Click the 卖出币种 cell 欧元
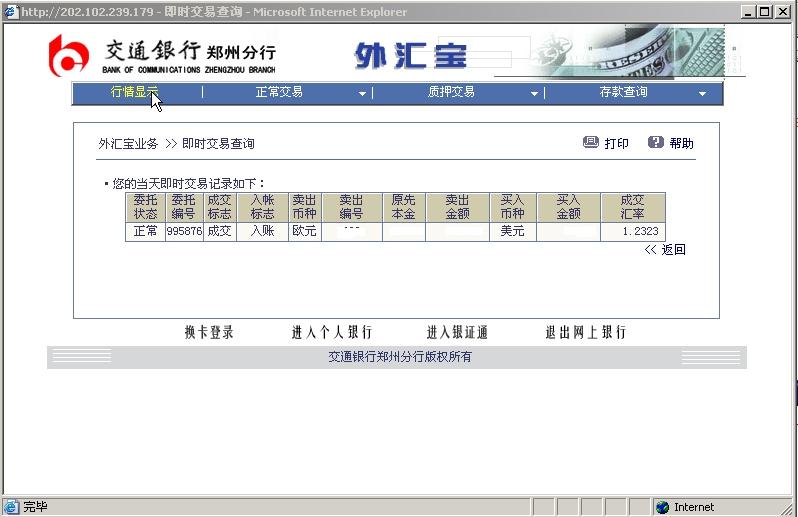 coord(304,231)
